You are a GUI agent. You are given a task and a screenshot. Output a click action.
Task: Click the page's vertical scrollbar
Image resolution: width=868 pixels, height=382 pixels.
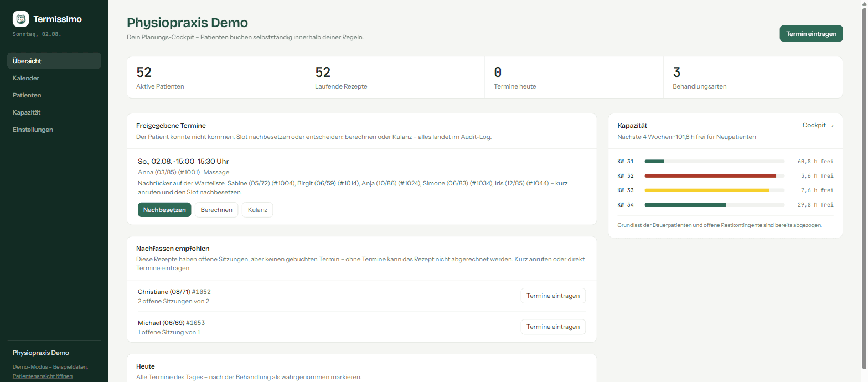[864, 188]
